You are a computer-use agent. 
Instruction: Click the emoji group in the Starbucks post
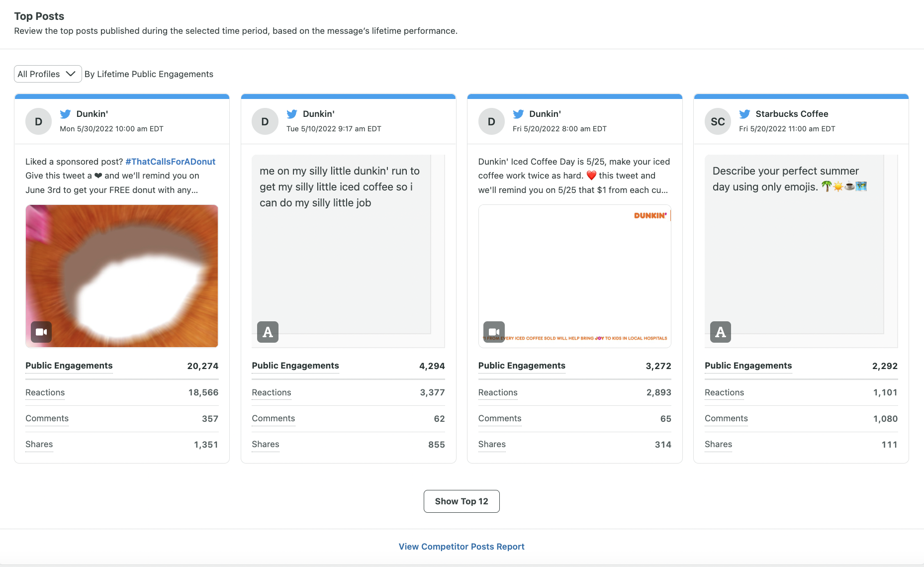[x=844, y=187]
